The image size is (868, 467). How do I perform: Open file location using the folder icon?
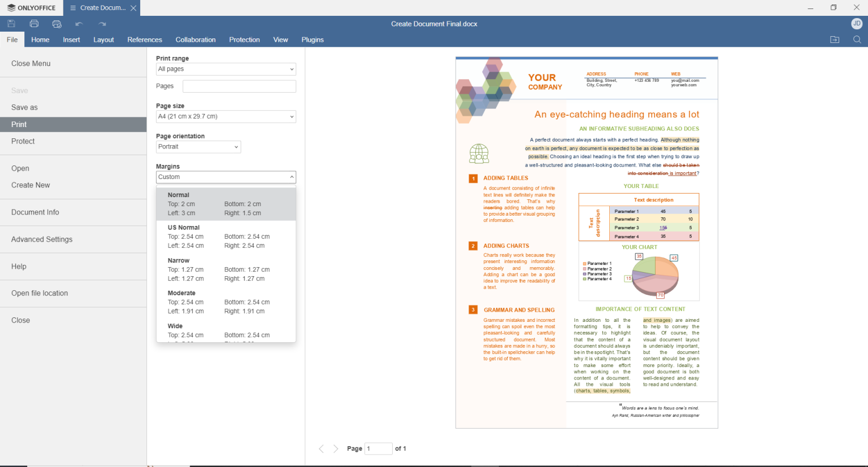click(x=835, y=40)
